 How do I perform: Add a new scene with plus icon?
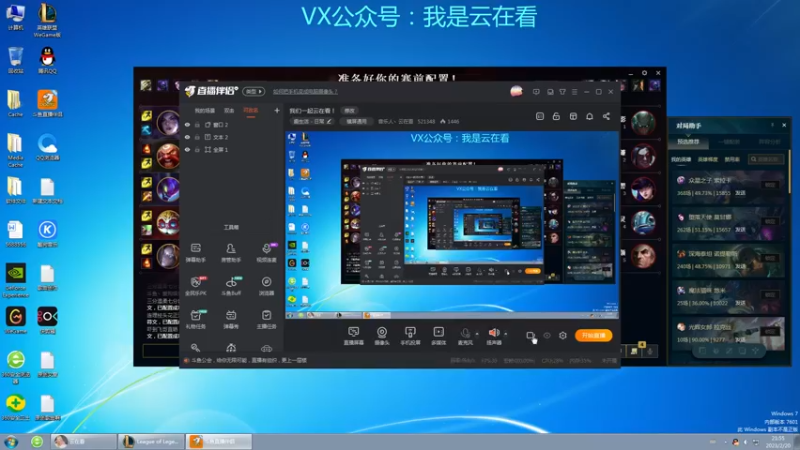277,110
